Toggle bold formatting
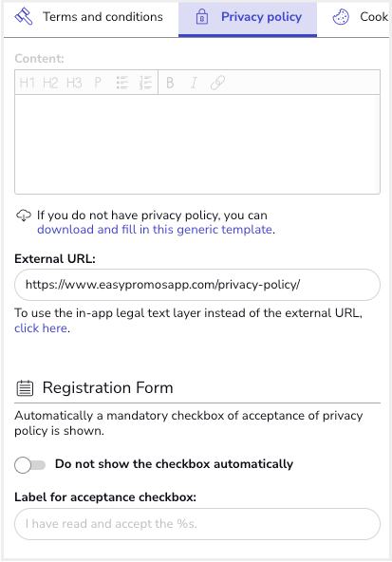Image resolution: width=392 pixels, height=562 pixels. point(170,83)
